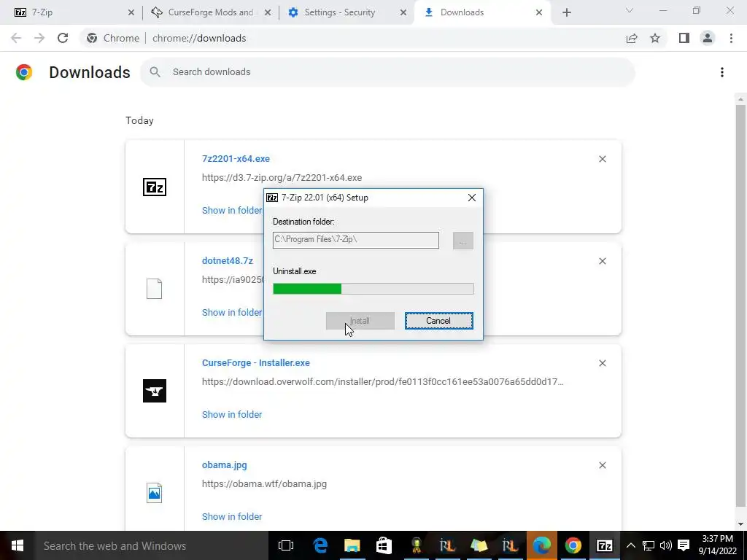Screen dimensions: 747x560
Task: Show dotnet48.7z in folder
Action: point(232,312)
